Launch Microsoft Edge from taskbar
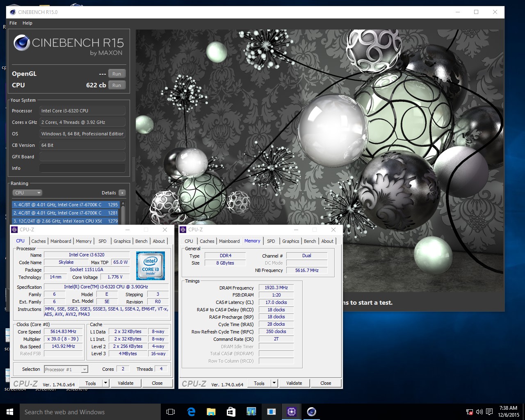Screen dimensions: 525x420 tap(191, 412)
